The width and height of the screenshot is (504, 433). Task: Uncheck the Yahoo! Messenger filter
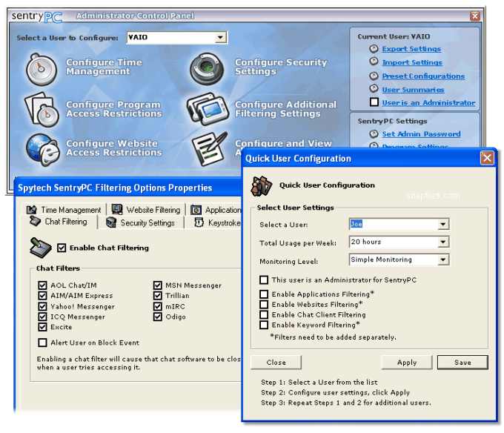click(42, 306)
